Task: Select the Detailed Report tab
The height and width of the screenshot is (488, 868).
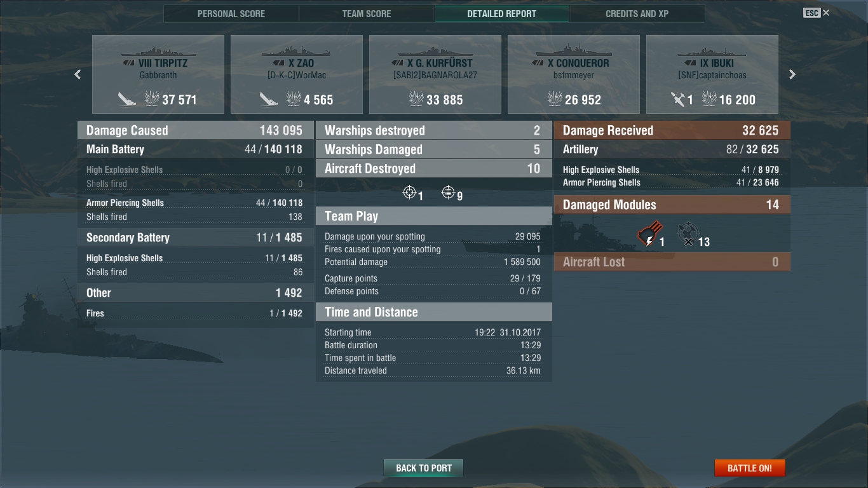Action: pyautogui.click(x=502, y=13)
